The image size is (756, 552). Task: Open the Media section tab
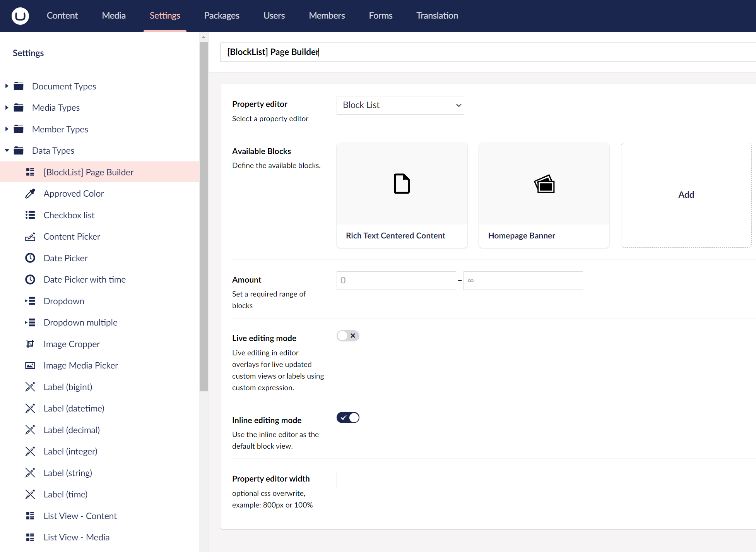coord(114,15)
